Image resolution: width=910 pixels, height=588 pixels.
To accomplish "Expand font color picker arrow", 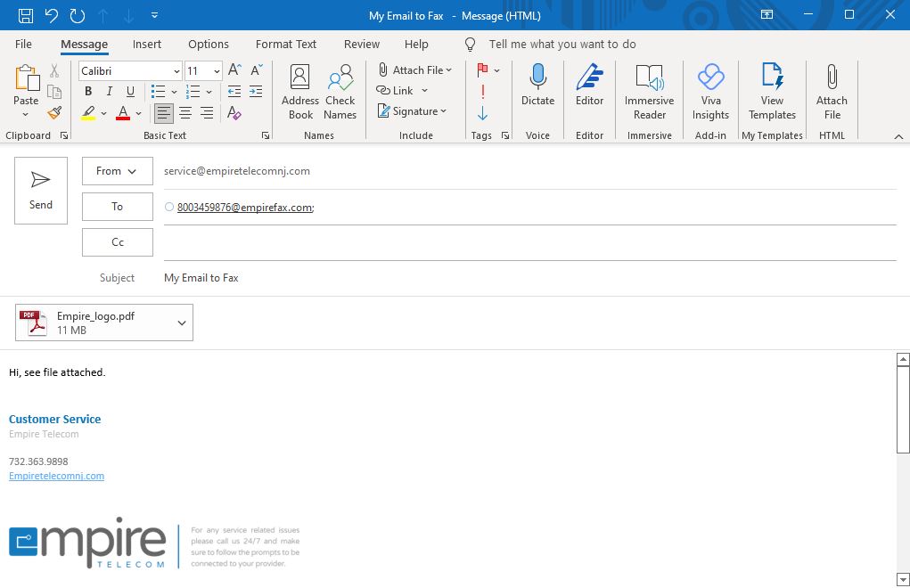I will [x=138, y=113].
